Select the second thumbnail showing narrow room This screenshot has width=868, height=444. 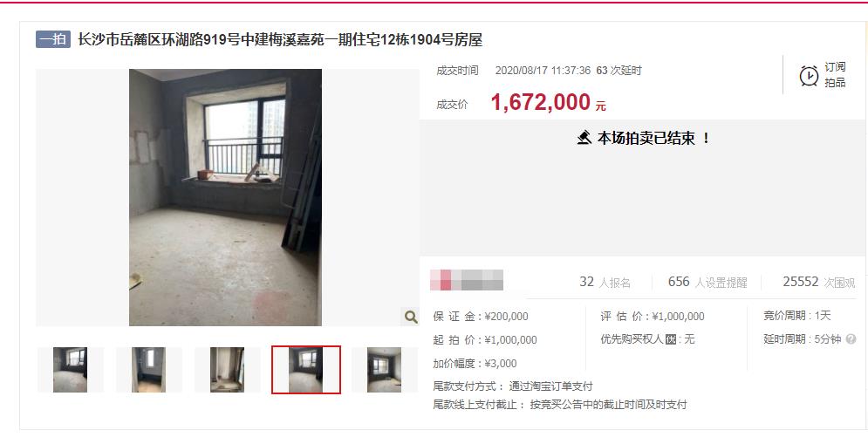149,370
